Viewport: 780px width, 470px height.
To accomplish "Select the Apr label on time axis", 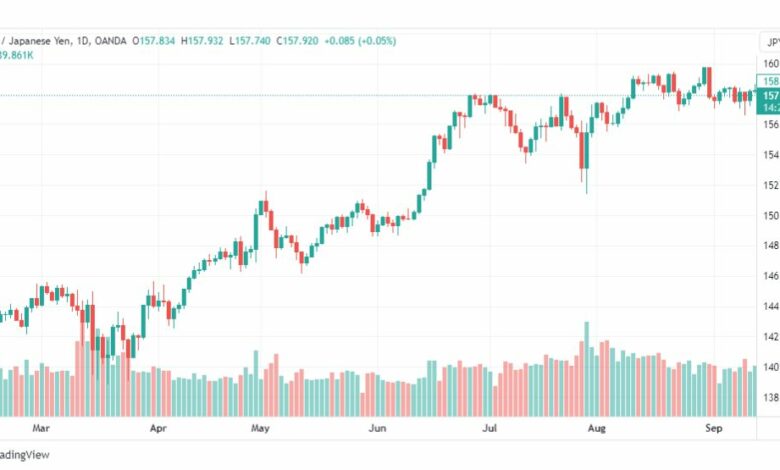I will pyautogui.click(x=158, y=428).
